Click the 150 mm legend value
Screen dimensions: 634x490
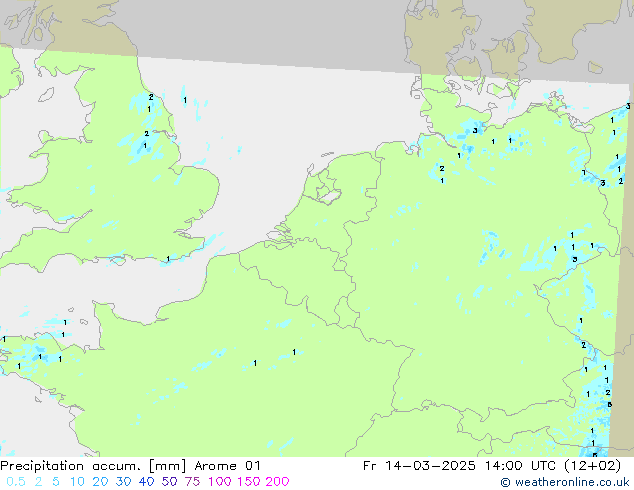(249, 482)
